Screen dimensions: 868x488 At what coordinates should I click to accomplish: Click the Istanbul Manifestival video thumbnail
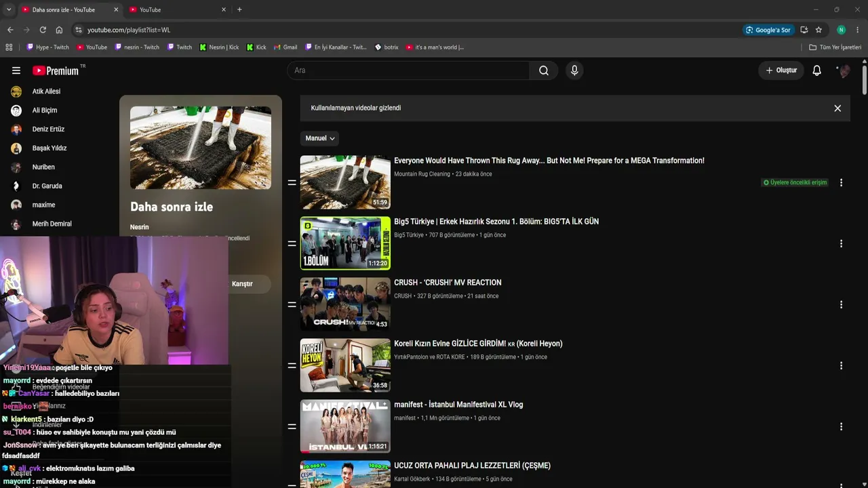pyautogui.click(x=345, y=426)
